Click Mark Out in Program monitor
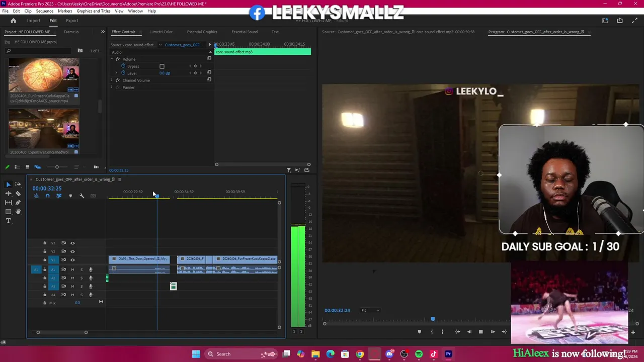The image size is (644, 362). pyautogui.click(x=442, y=332)
